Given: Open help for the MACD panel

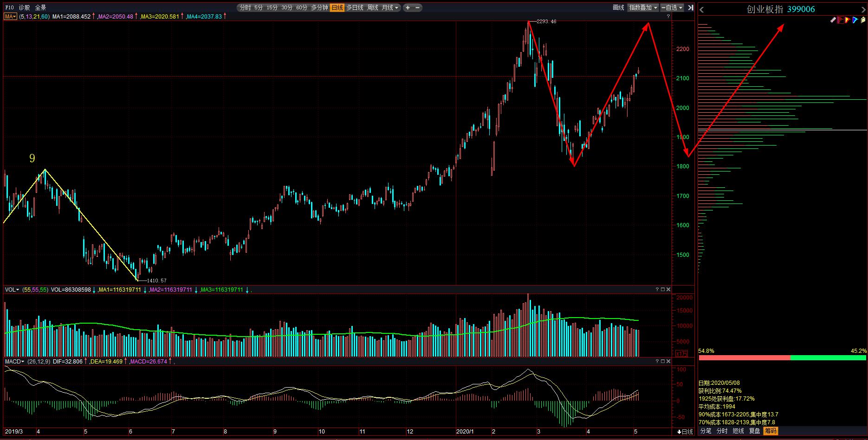Looking at the screenshot, I should tap(657, 361).
